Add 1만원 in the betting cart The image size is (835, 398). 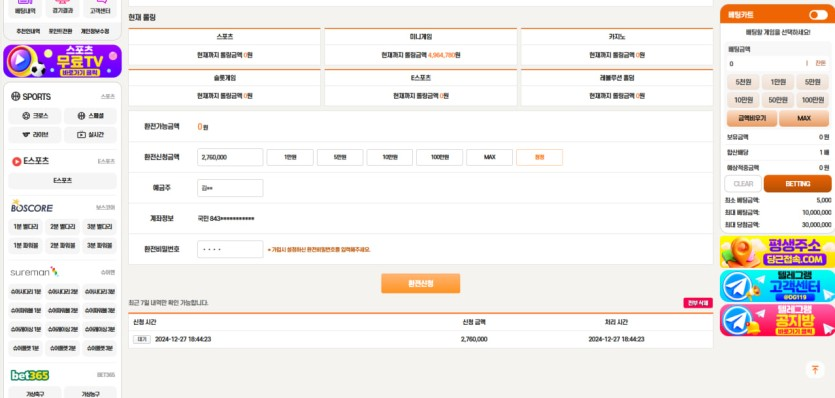coord(778,82)
